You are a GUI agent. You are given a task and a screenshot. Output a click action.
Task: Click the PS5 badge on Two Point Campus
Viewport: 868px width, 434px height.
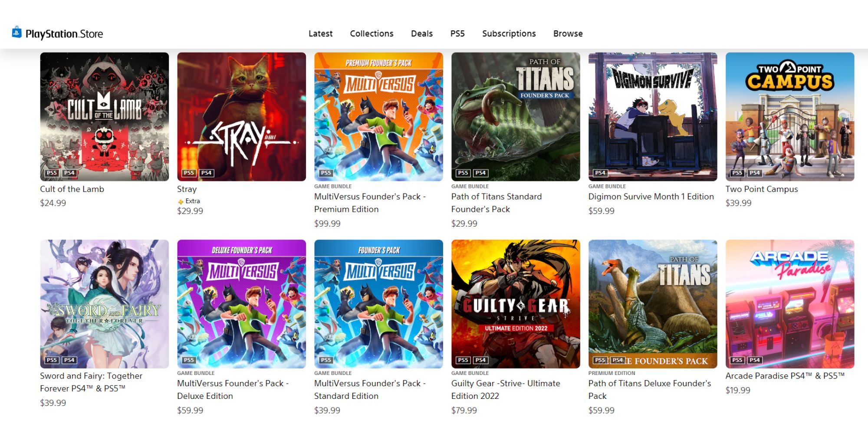[x=737, y=173]
